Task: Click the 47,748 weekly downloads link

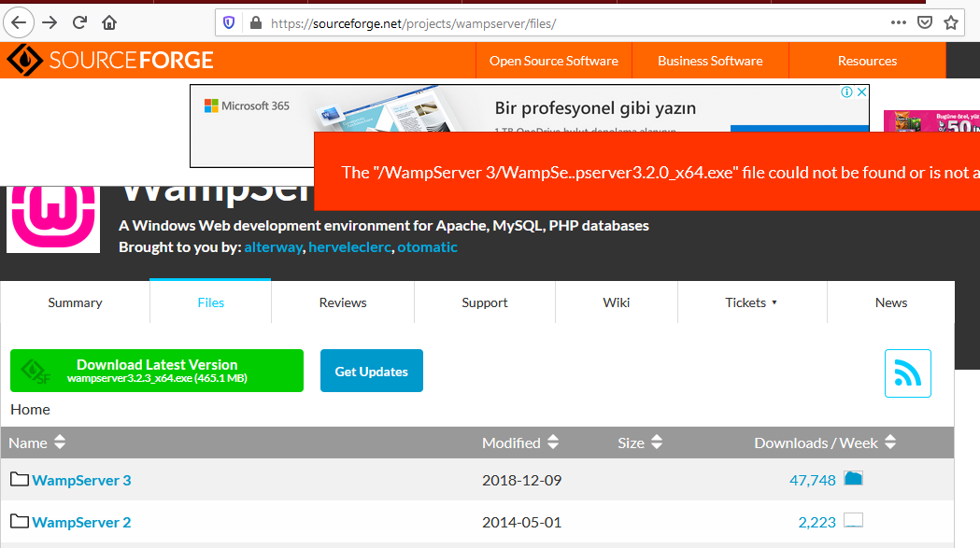Action: click(813, 480)
